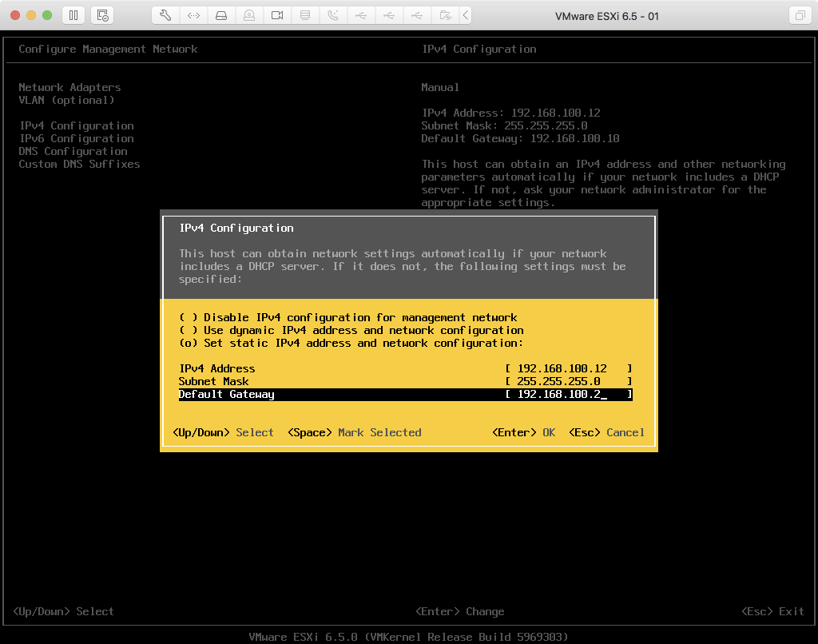Select DNS Configuration menu entry
The height and width of the screenshot is (644, 818).
click(73, 151)
